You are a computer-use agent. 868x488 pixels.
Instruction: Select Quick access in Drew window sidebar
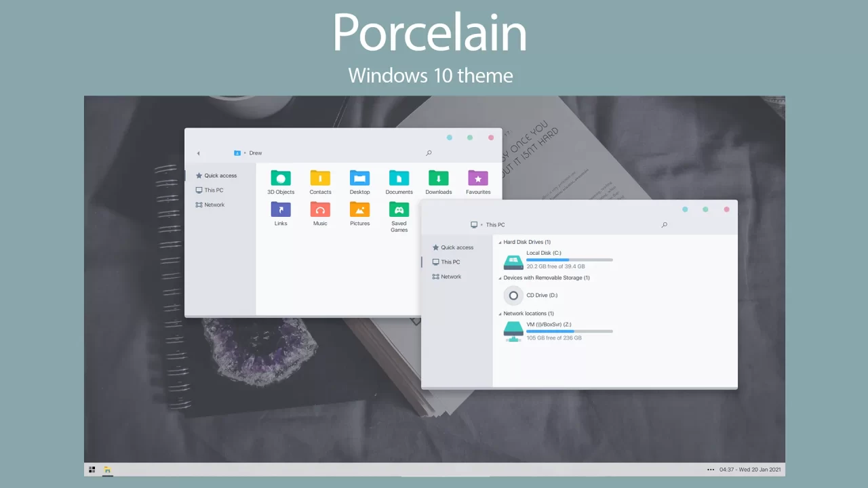216,176
